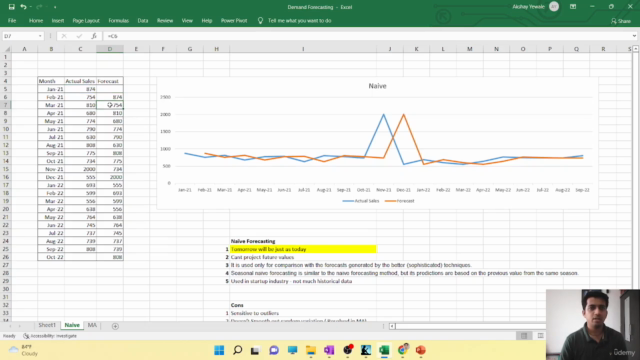Click the formula bar Enter checkmark icon
Screen dimensions: 640x360
pos(79,36)
